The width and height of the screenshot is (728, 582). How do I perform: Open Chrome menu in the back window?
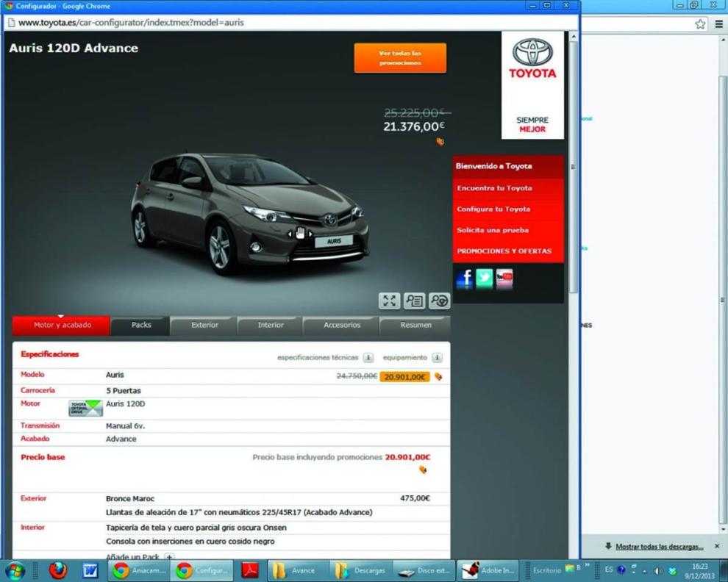click(718, 24)
